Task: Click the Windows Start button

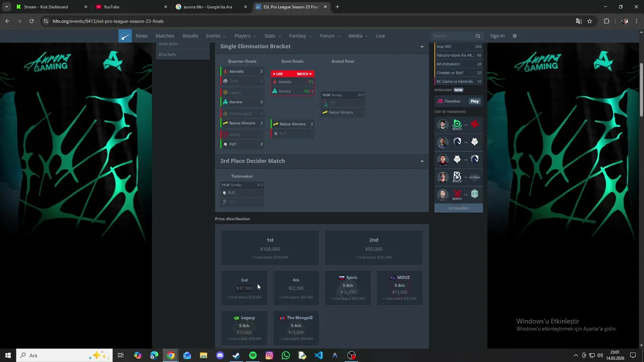Action: click(8, 355)
